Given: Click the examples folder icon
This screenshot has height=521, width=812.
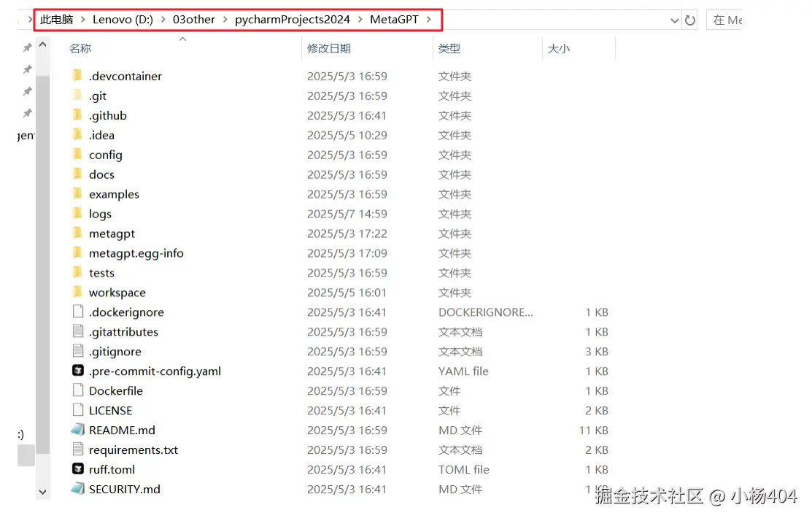Looking at the screenshot, I should (77, 193).
